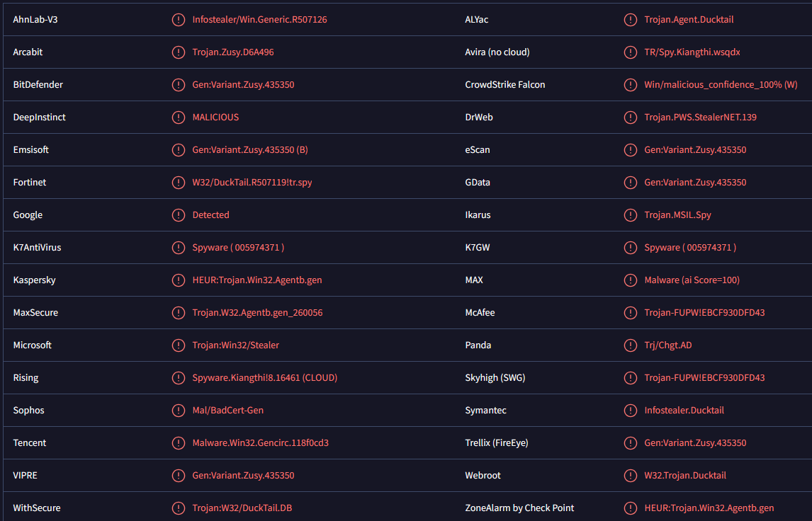This screenshot has height=521, width=812.
Task: Click the W32/DuckTail.R507119!tr.spy detection text
Action: click(x=252, y=183)
